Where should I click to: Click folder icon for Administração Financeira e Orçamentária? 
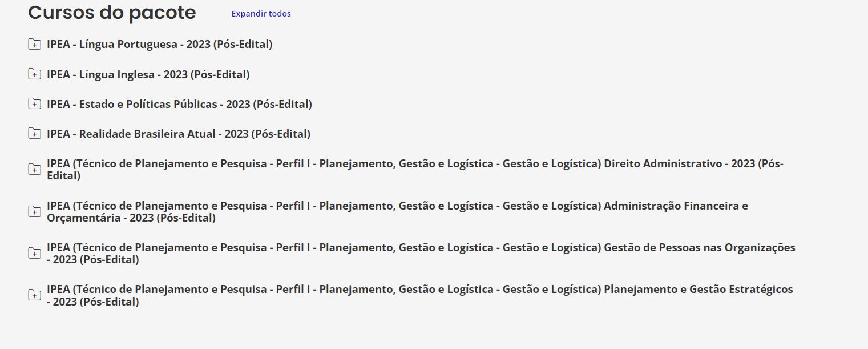(34, 211)
